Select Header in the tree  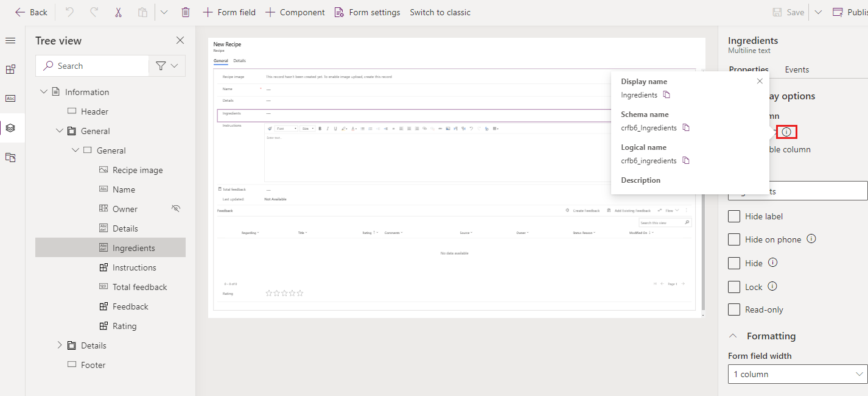(x=95, y=111)
